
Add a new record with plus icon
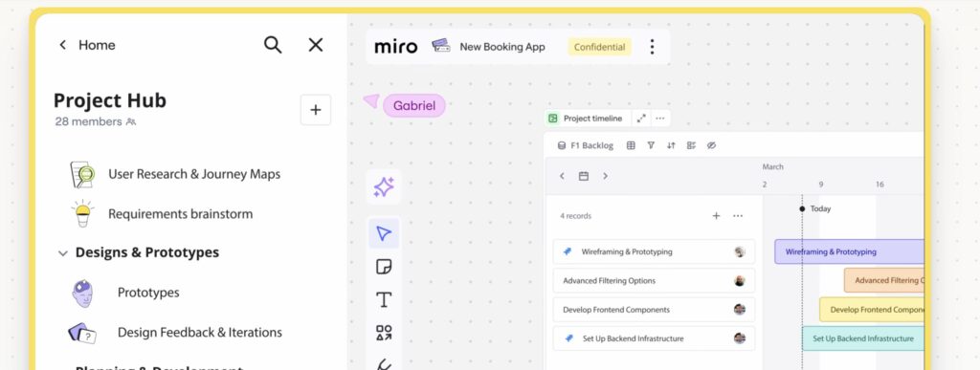pos(716,216)
